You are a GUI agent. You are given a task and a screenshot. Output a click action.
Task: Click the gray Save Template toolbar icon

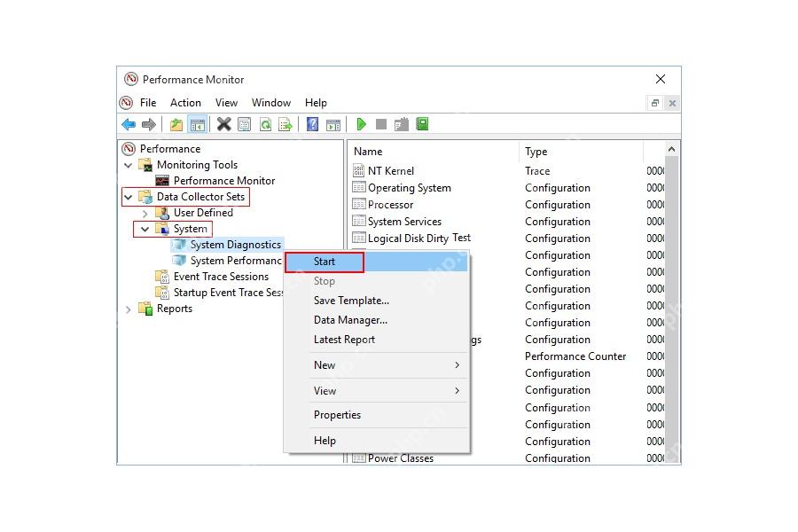(x=402, y=124)
